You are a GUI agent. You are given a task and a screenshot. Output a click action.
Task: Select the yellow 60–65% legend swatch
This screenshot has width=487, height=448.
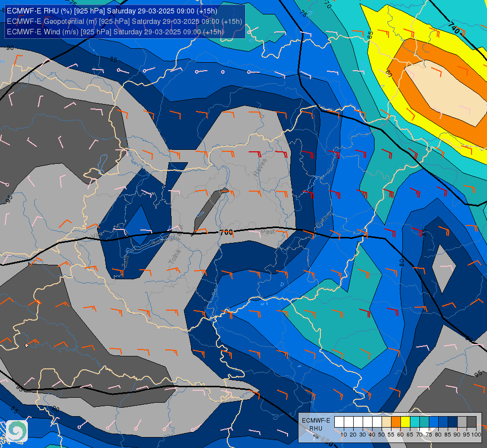(x=405, y=422)
